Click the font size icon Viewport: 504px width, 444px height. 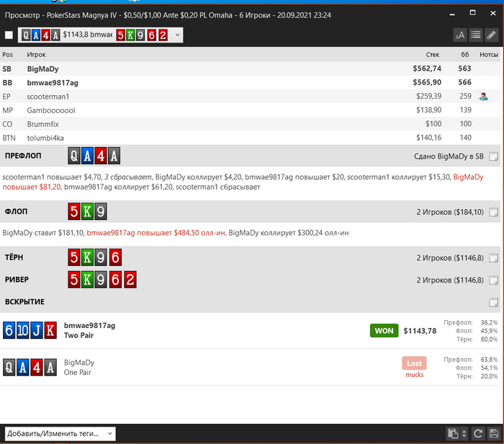coord(460,35)
